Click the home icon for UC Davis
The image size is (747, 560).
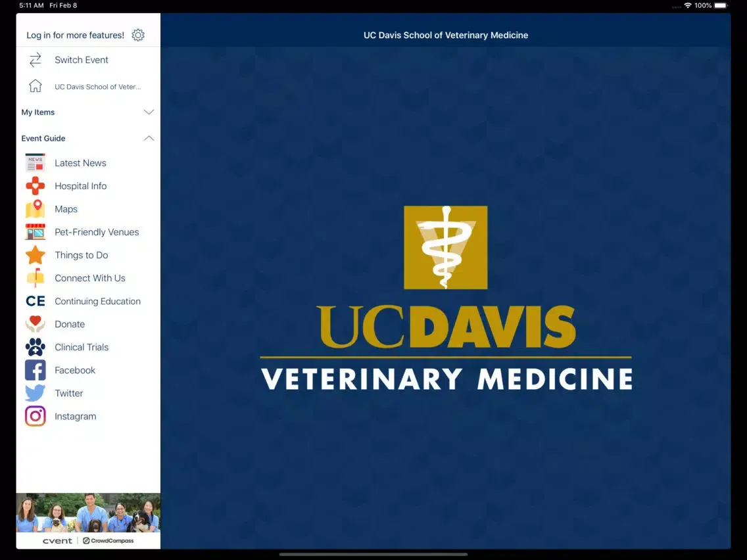coord(36,85)
